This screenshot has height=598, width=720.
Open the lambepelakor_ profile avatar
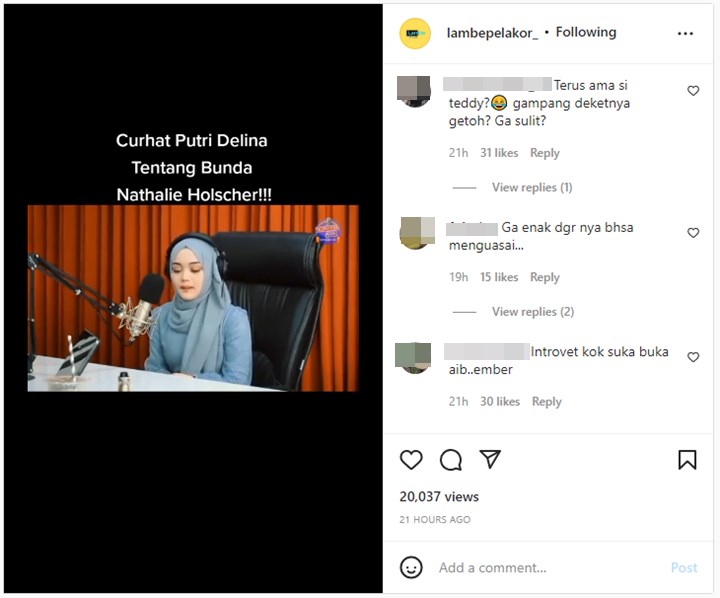tap(415, 33)
